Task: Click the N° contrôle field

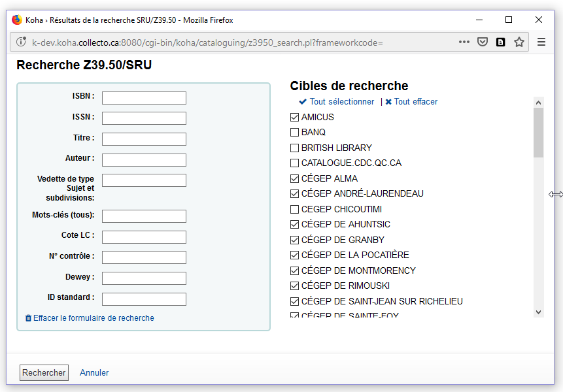Action: pos(144,257)
